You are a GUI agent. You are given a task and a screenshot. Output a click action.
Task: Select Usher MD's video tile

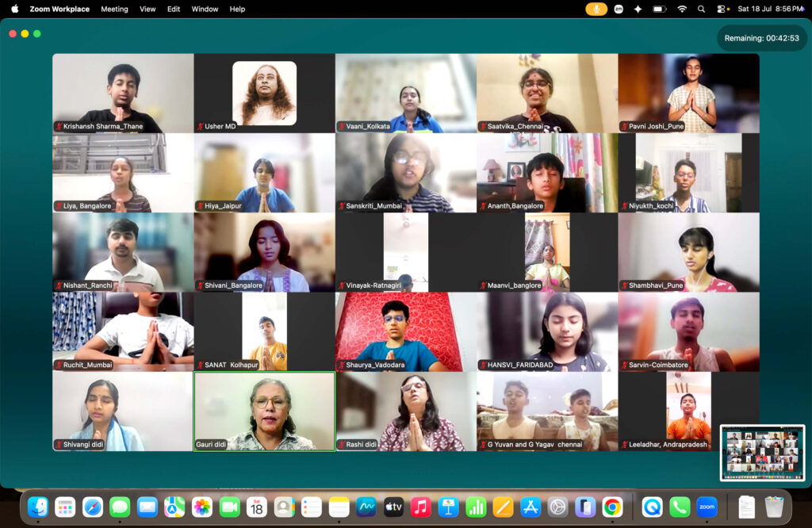265,94
